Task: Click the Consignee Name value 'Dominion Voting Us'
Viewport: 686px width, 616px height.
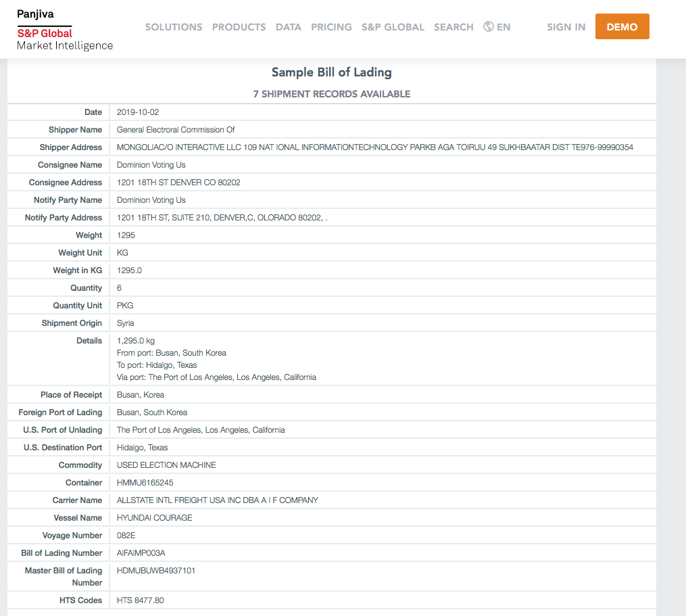Action: click(x=151, y=164)
